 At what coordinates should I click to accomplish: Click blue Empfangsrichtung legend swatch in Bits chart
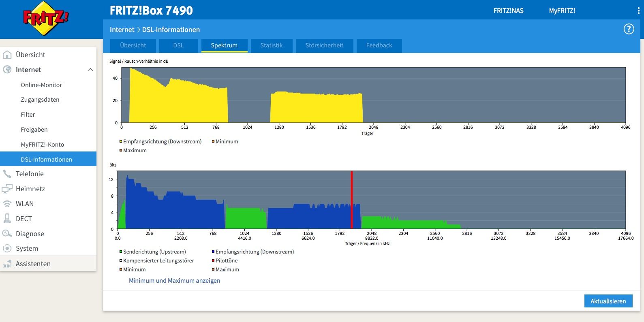click(213, 252)
